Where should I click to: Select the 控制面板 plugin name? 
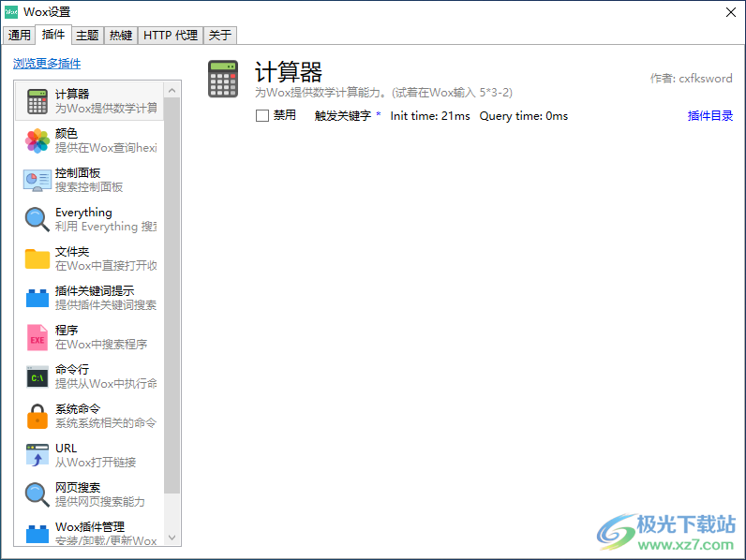pos(78,172)
